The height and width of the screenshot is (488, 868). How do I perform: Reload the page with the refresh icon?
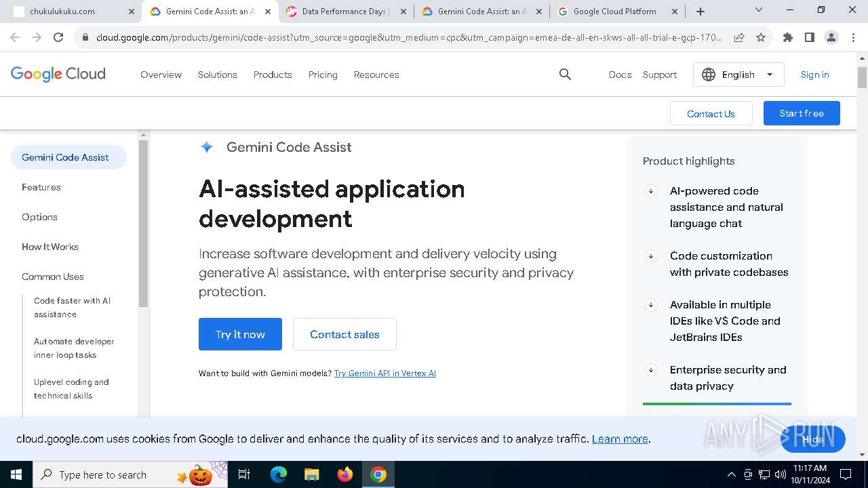pos(58,38)
